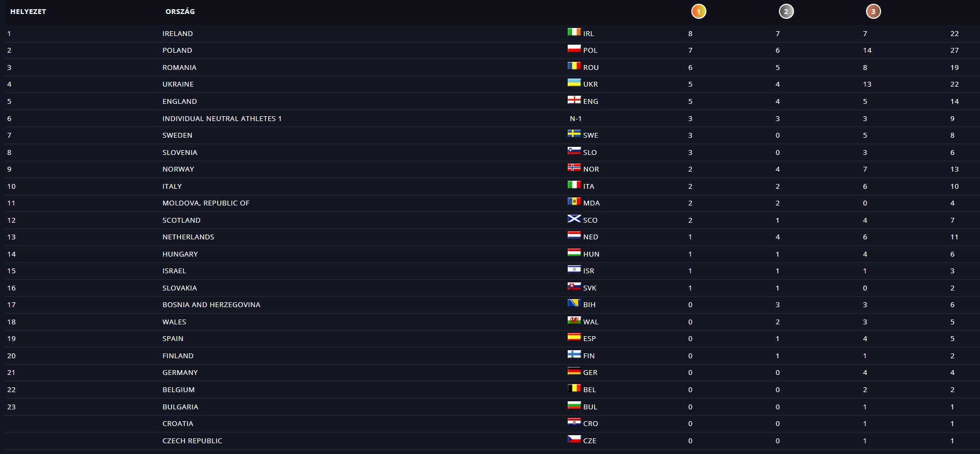Viewport: 980px width, 454px height.
Task: Click the Czech Republic flag icon
Action: [574, 439]
